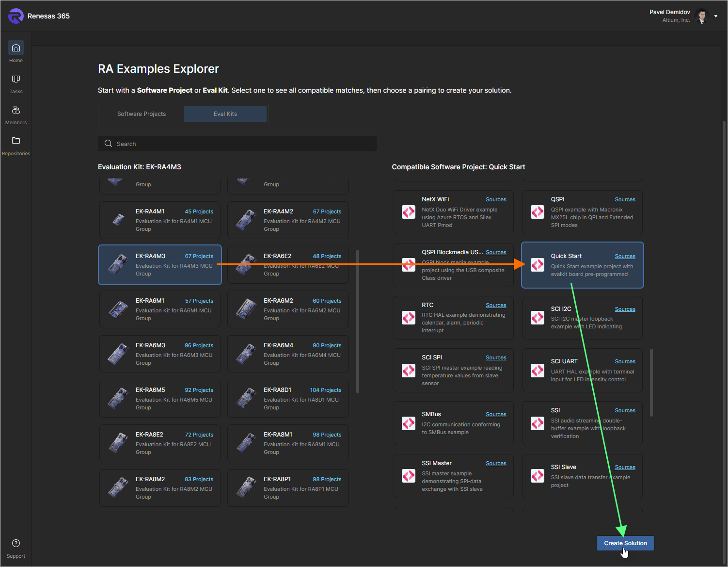Screen dimensions: 728x567
Task: Click the SSI project icon
Action: coord(538,423)
